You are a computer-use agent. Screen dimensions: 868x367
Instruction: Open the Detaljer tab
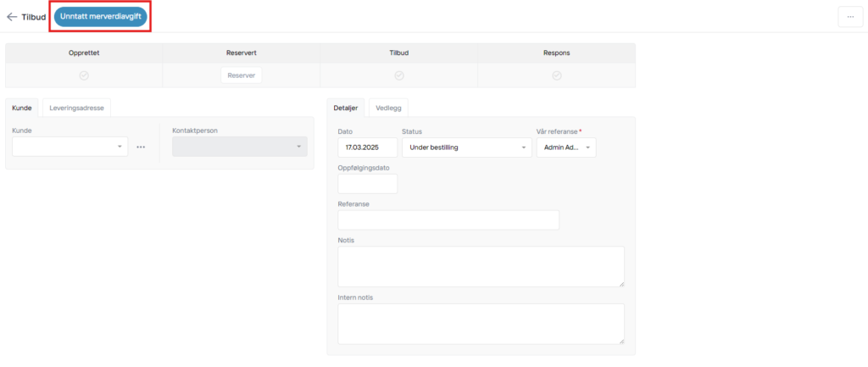tap(346, 108)
